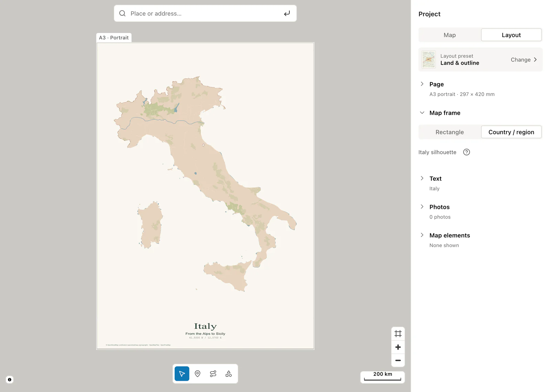Zoom in with the plus button
This screenshot has width=550, height=392.
pyautogui.click(x=398, y=347)
